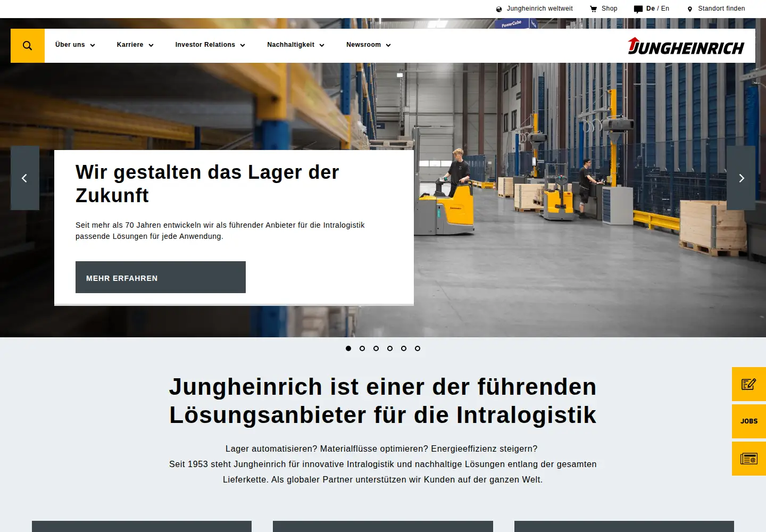This screenshot has height=532, width=766.
Task: Go to previous slide with left arrow
Action: (x=25, y=178)
